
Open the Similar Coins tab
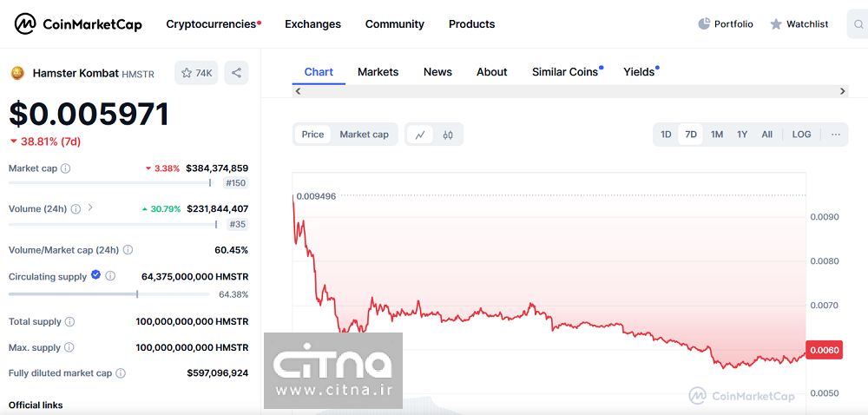point(565,72)
